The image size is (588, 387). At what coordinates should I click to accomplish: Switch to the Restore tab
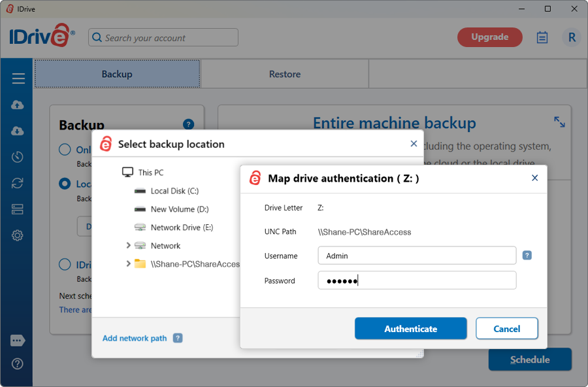click(x=285, y=74)
